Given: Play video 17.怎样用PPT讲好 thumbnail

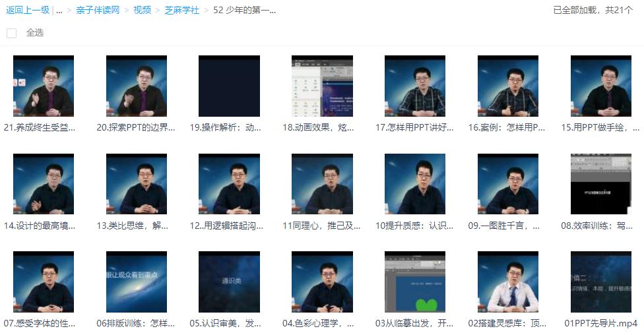Looking at the screenshot, I should (x=415, y=86).
